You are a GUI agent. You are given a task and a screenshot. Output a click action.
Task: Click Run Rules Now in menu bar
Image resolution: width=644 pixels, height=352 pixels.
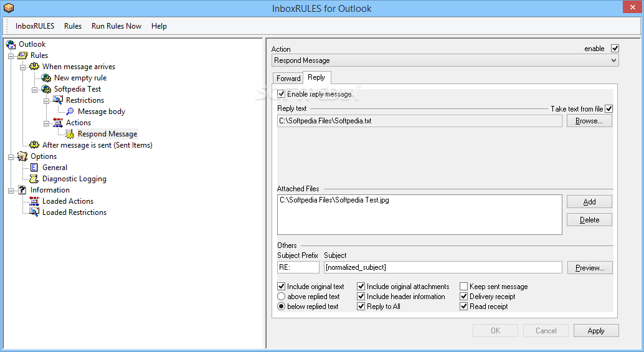(x=116, y=26)
